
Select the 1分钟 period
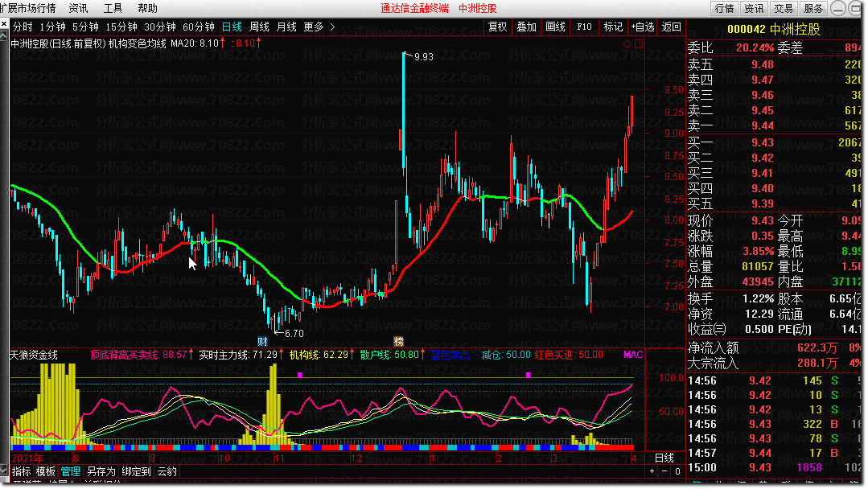point(52,27)
